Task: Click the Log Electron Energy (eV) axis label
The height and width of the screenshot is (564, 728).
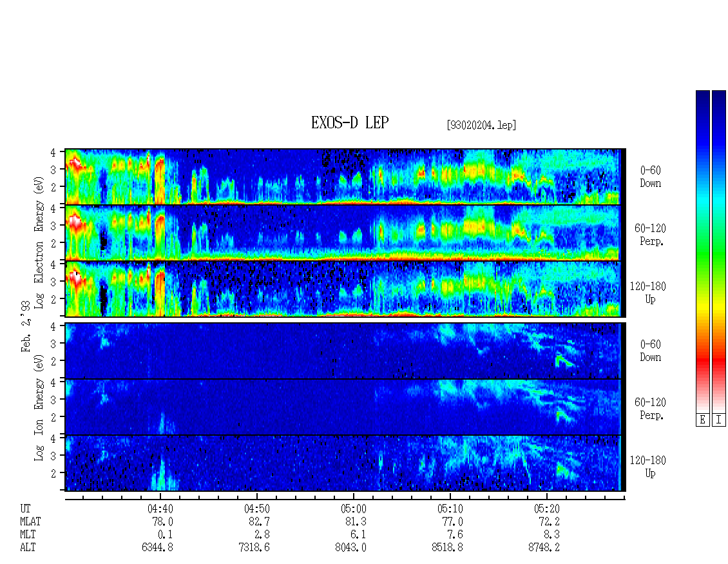Action: tap(39, 242)
